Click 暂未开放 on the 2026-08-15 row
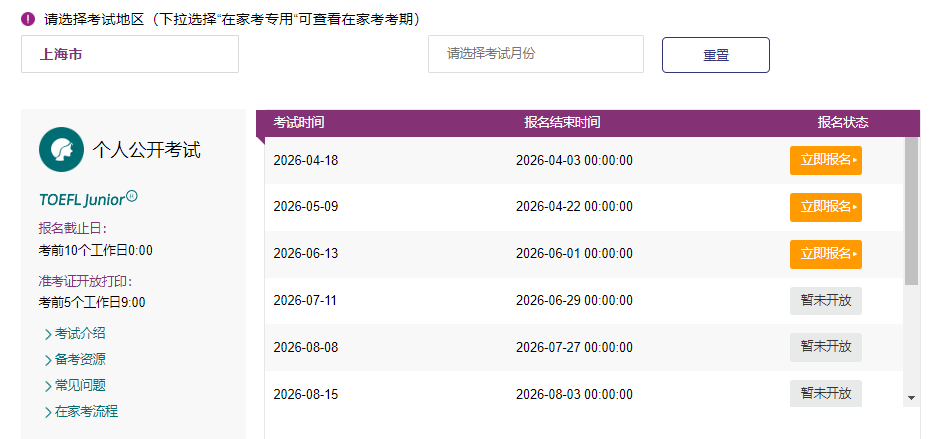Screen dimensions: 930x439 tap(825, 394)
